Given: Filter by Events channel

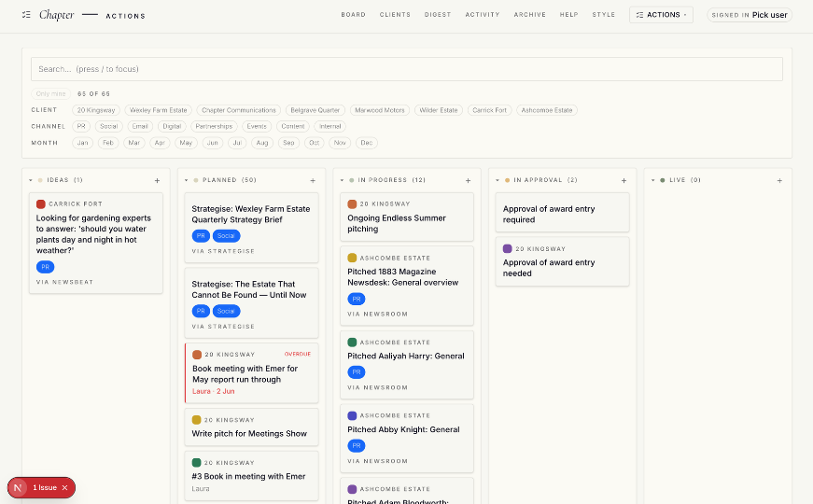Looking at the screenshot, I should point(257,127).
